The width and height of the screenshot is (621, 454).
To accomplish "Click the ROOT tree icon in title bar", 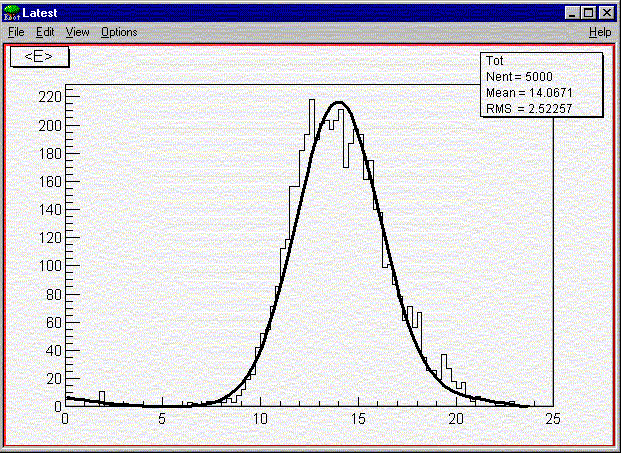I will coord(11,12).
